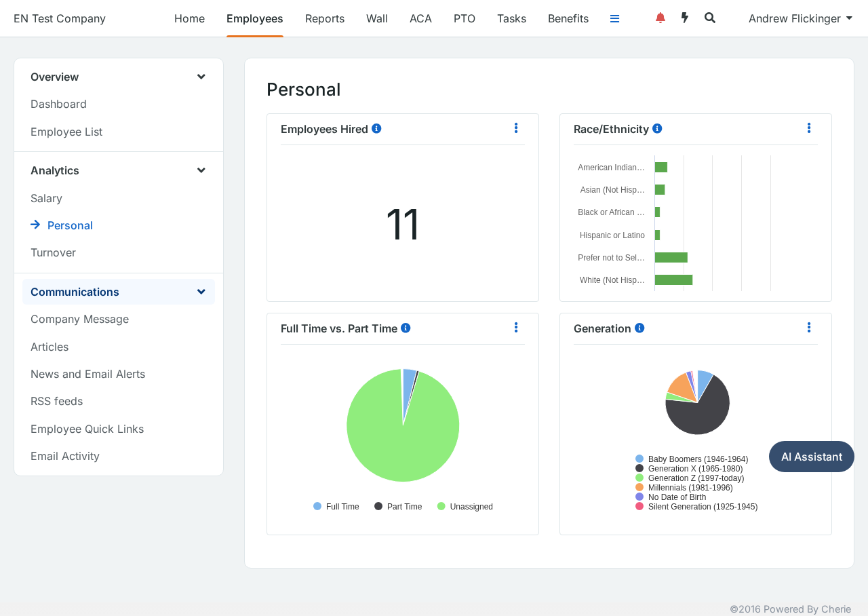Click the American Indian… bar
Screen dimensions: 868x616
point(661,167)
